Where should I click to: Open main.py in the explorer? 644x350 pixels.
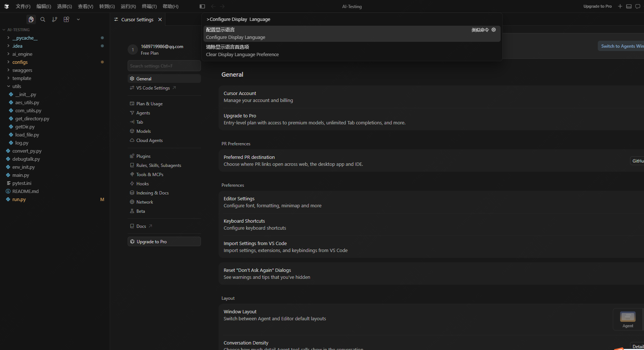pyautogui.click(x=55, y=175)
